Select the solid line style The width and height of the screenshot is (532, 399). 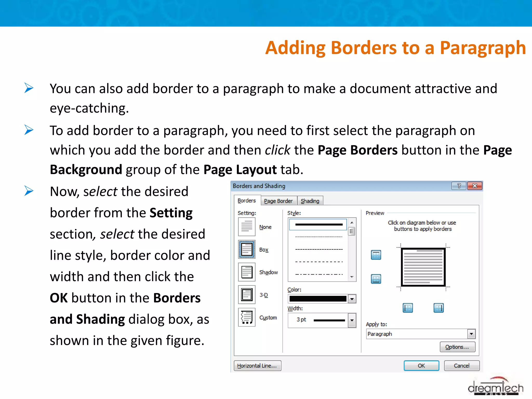coord(318,224)
